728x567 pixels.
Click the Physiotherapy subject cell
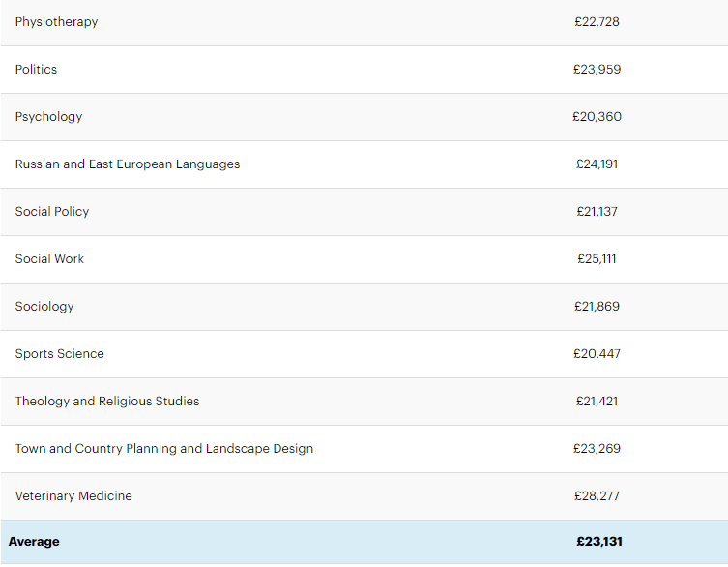[56, 21]
